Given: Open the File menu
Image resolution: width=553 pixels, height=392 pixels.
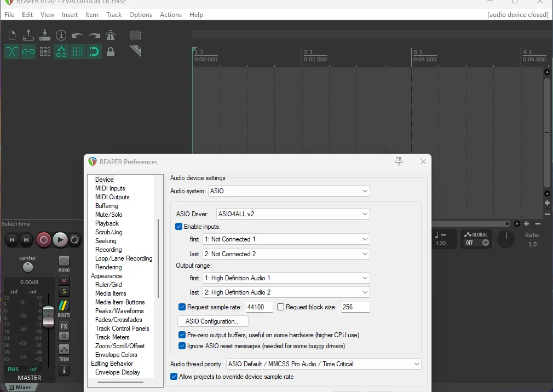Looking at the screenshot, I should [9, 15].
